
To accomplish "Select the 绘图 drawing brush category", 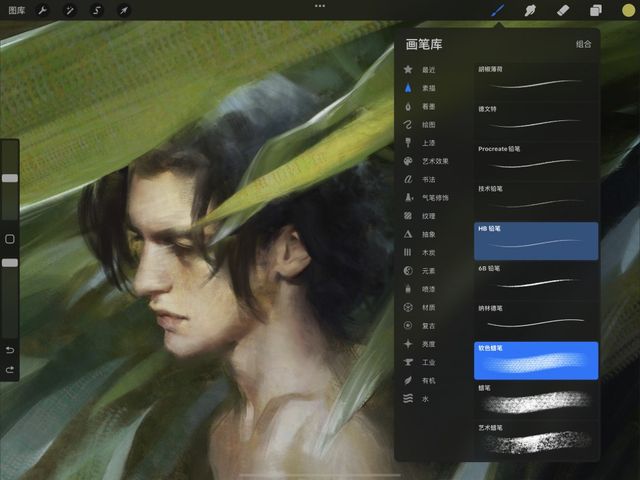I will 420,125.
